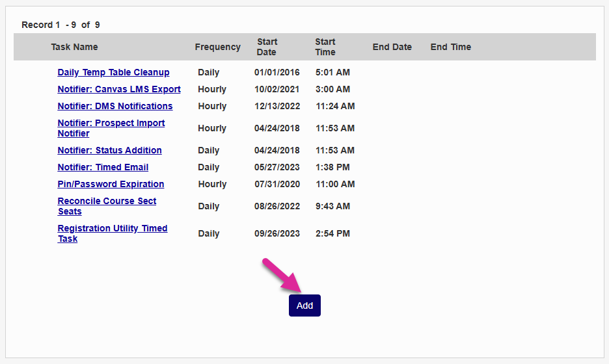Click the Record 1 - 9 of 9 text
Screen dimensions: 609x364
[x=61, y=25]
